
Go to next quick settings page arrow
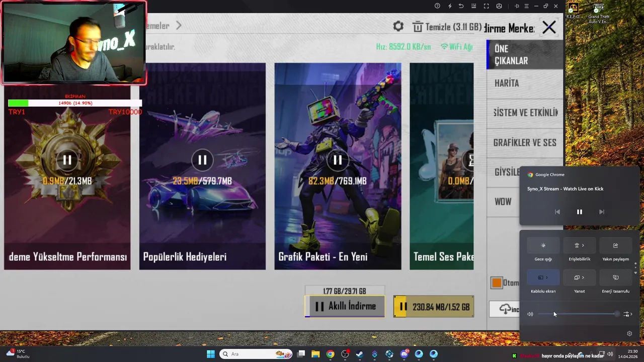[x=635, y=273]
